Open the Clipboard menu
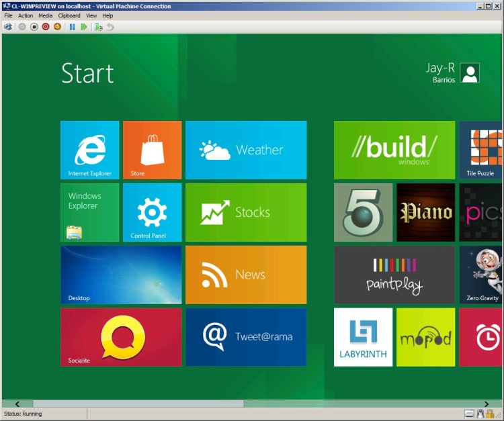 pyautogui.click(x=69, y=15)
